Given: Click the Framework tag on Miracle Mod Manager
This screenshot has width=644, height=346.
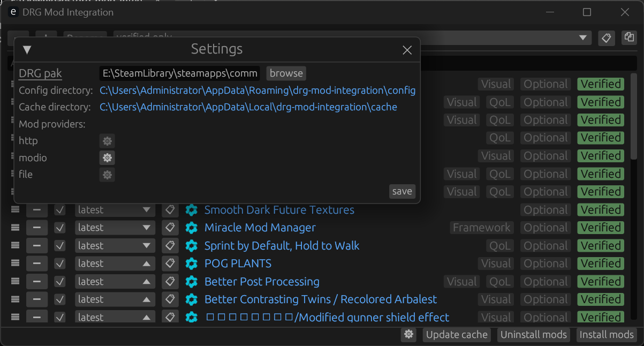Looking at the screenshot, I should click(482, 228).
